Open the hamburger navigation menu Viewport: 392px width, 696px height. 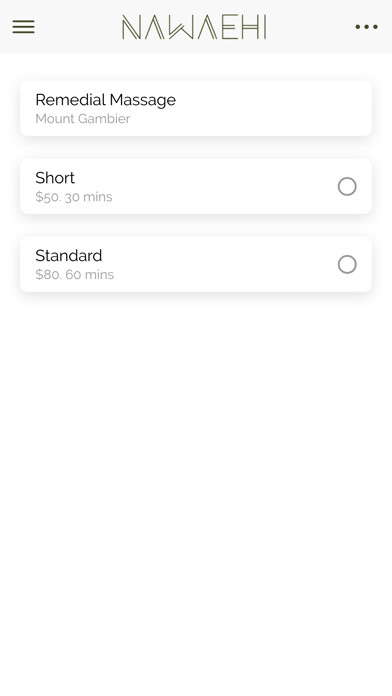click(x=24, y=27)
